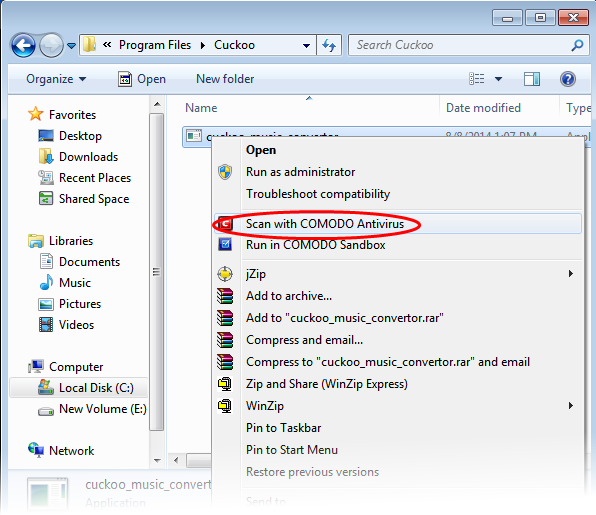Viewport: 596px width, 515px height.
Task: Click the Date modified column header
Action: pyautogui.click(x=483, y=108)
